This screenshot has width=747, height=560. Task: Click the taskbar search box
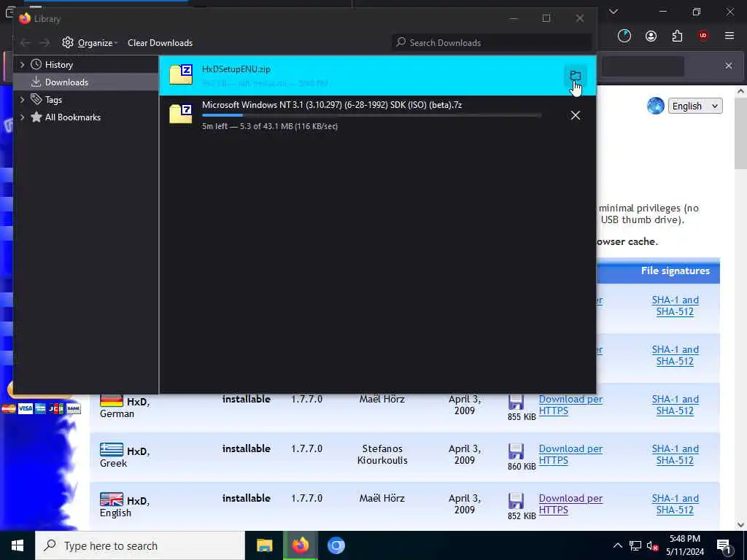click(x=139, y=545)
